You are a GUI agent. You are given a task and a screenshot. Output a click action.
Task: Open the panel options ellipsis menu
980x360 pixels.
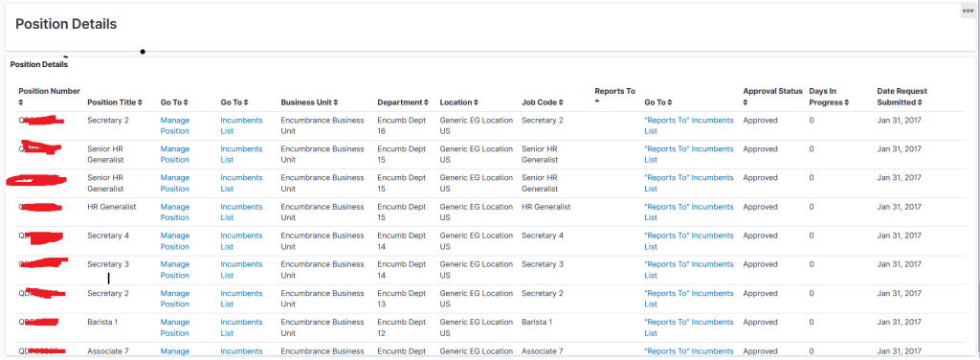(968, 11)
